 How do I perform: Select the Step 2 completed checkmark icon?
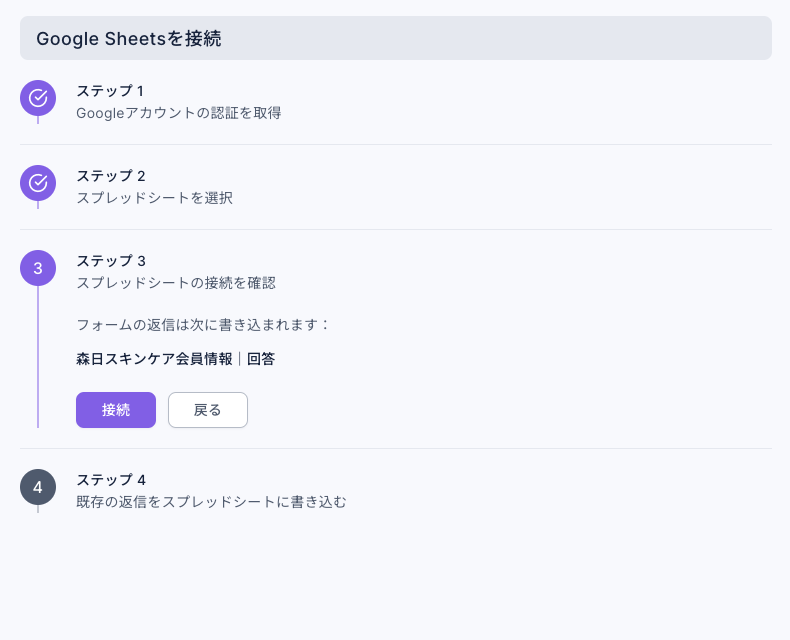click(38, 183)
